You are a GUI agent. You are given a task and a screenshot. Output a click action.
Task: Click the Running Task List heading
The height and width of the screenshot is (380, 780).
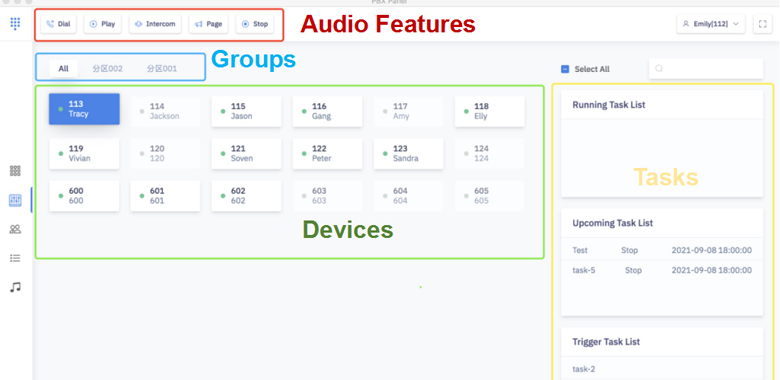pyautogui.click(x=609, y=105)
